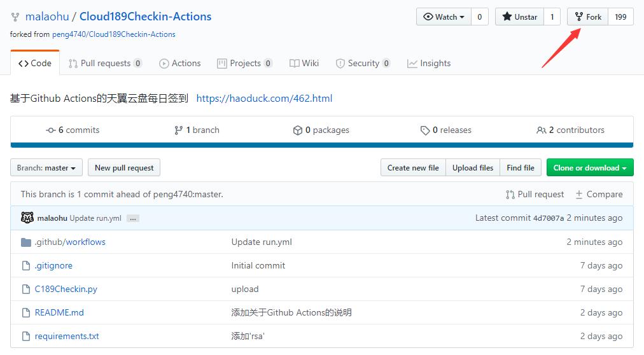Image resolution: width=644 pixels, height=355 pixels.
Task: Click the commits history clock icon
Action: [x=51, y=130]
